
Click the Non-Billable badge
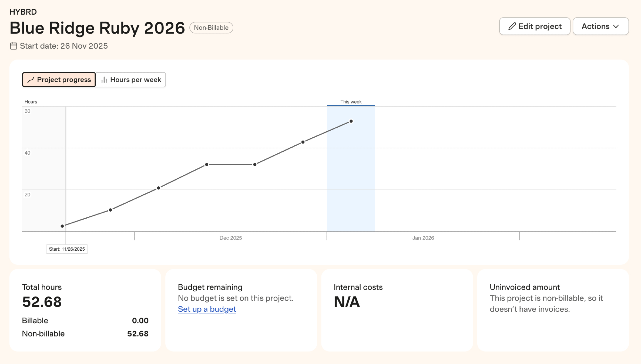tap(211, 28)
